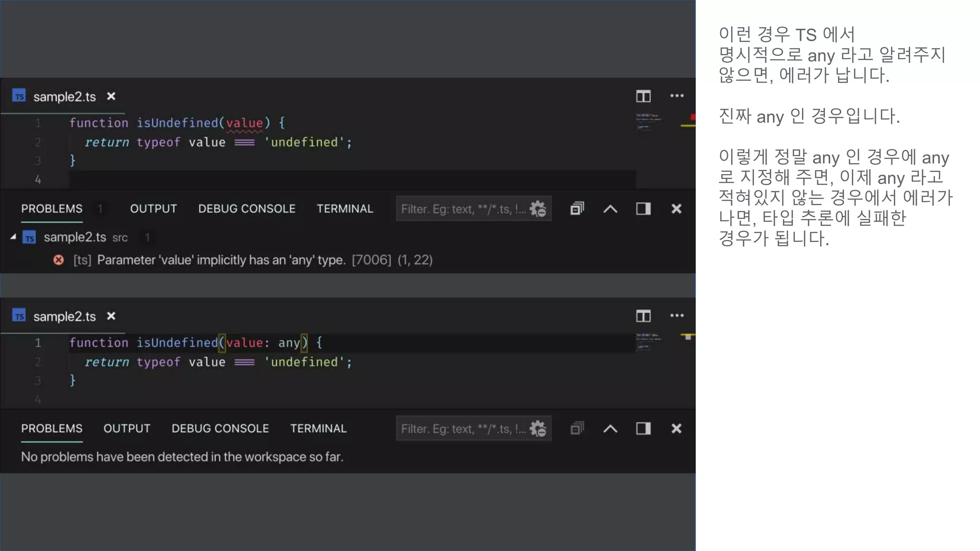This screenshot has width=980, height=551.
Task: Click the TS icon on the upper editor tab
Action: coord(19,96)
